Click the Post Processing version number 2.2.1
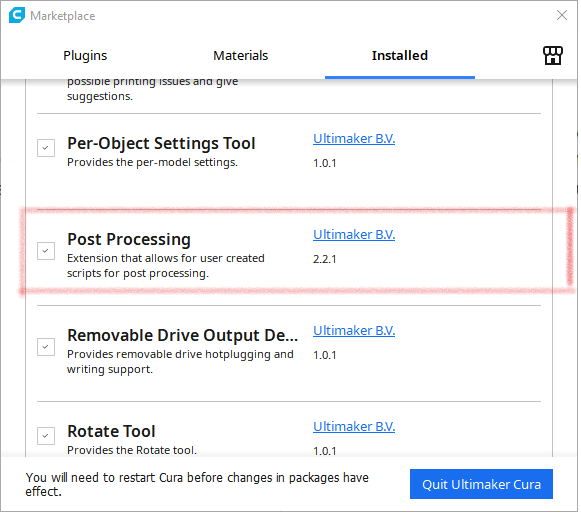 coord(325,259)
